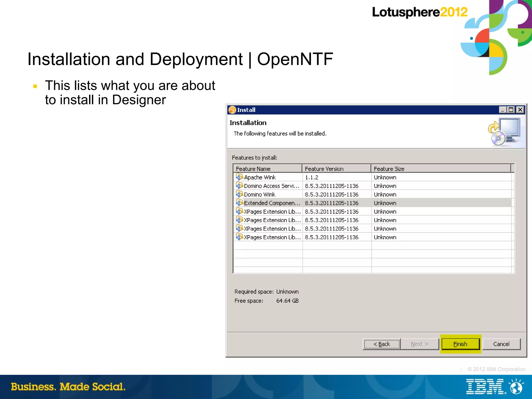
Task: Click the Unknown size of Extended Componen...
Action: point(385,203)
